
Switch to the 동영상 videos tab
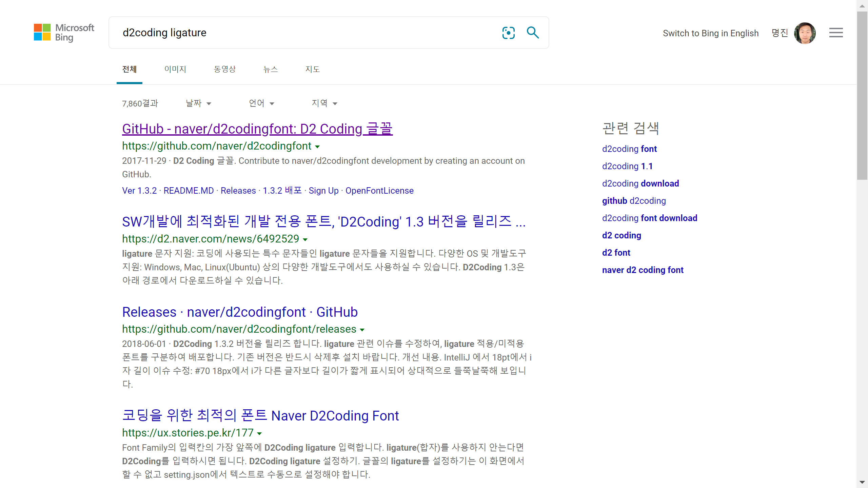point(224,70)
